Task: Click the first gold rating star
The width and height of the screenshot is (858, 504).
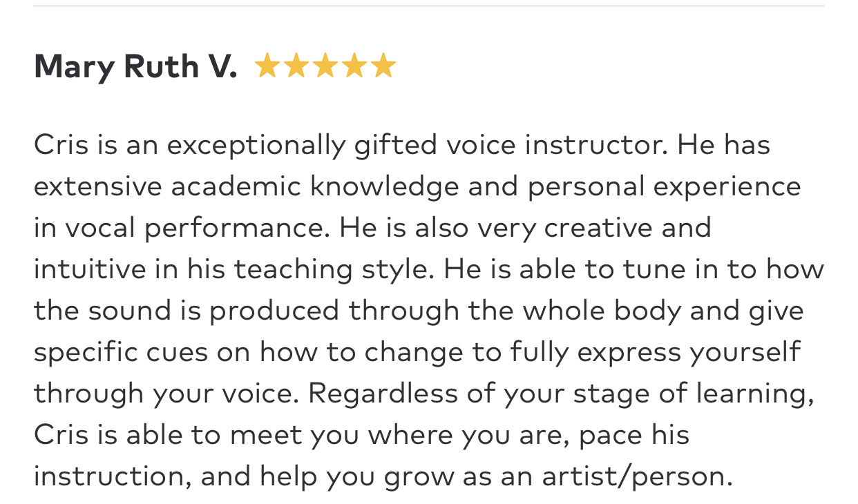Action: 267,66
